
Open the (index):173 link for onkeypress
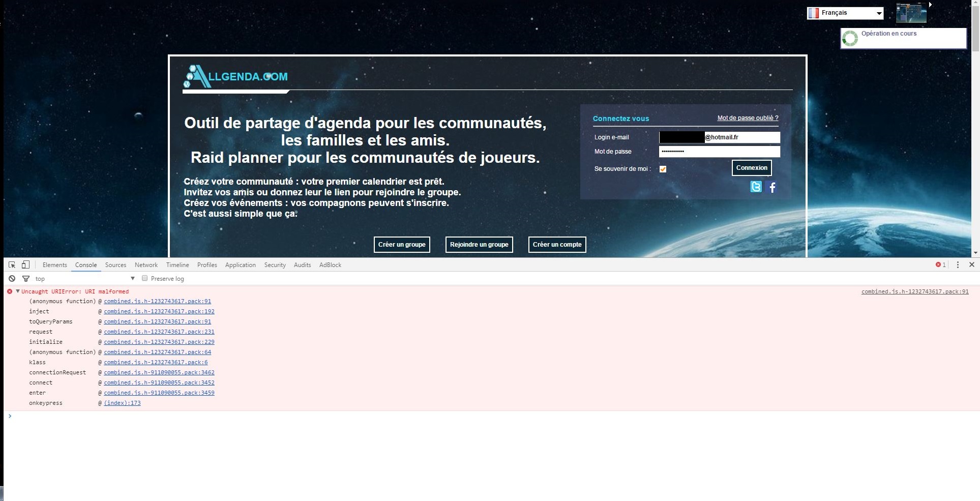tap(122, 403)
